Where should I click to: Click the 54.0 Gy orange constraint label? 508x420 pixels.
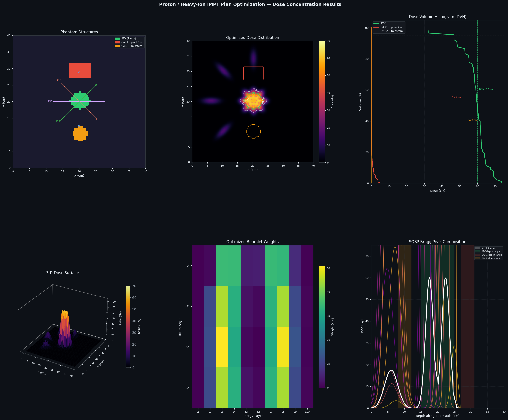tap(472, 120)
